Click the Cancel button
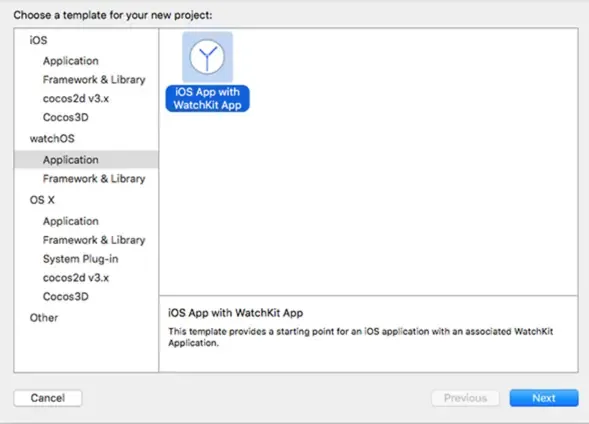 [48, 398]
